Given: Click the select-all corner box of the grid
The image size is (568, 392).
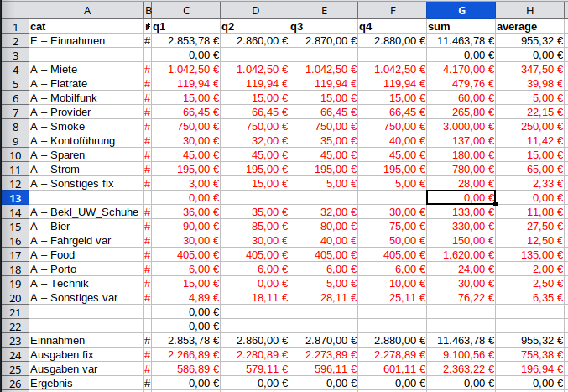Looking at the screenshot, I should pos(13,10).
